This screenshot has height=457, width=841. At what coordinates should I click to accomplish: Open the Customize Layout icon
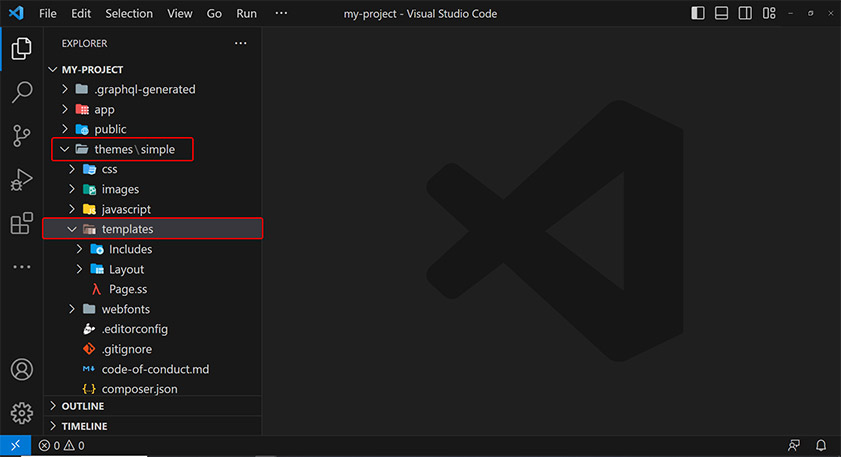click(769, 13)
